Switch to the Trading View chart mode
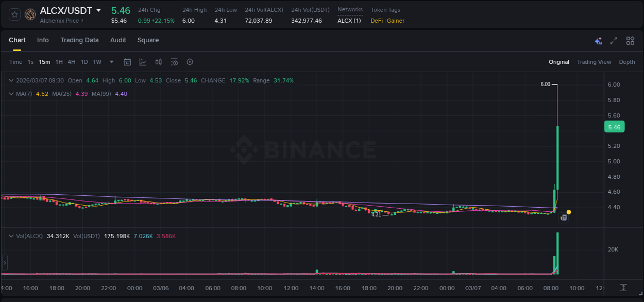 [594, 62]
